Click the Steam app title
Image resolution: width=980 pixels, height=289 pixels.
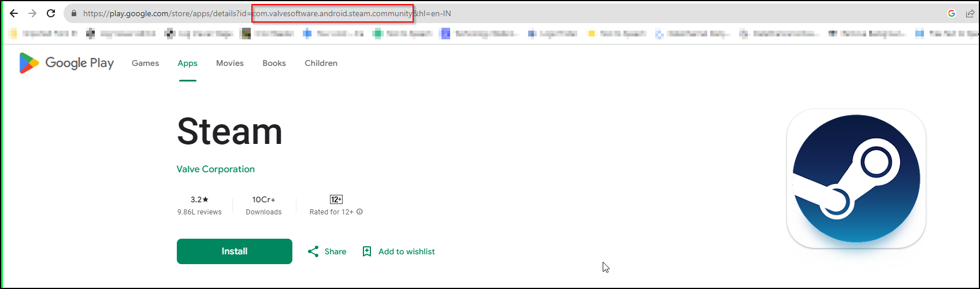(230, 131)
